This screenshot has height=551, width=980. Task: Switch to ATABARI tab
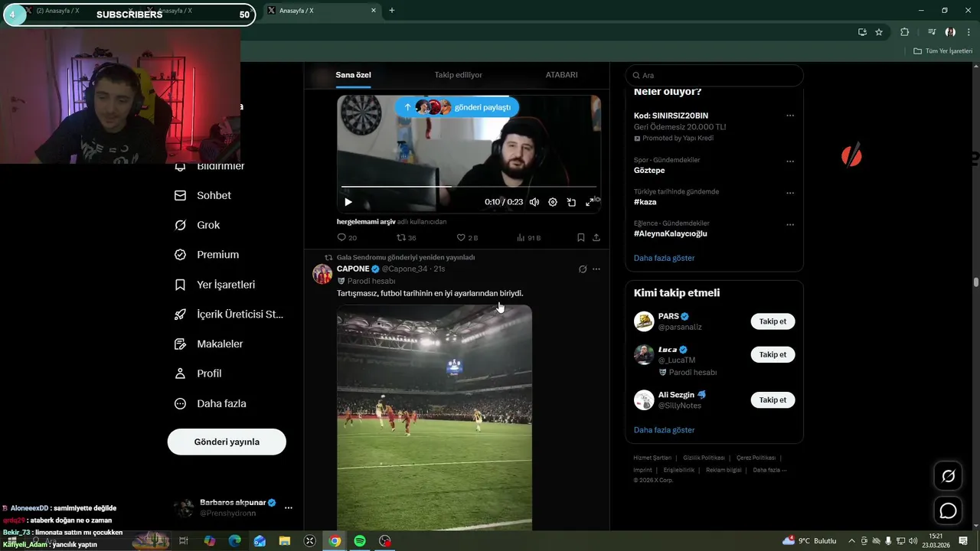tap(561, 75)
